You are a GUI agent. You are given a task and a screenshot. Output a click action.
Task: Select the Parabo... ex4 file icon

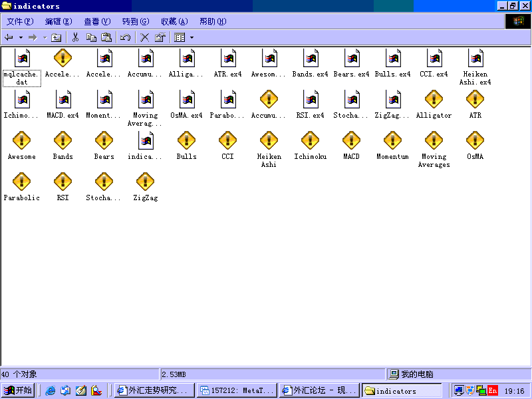click(228, 99)
